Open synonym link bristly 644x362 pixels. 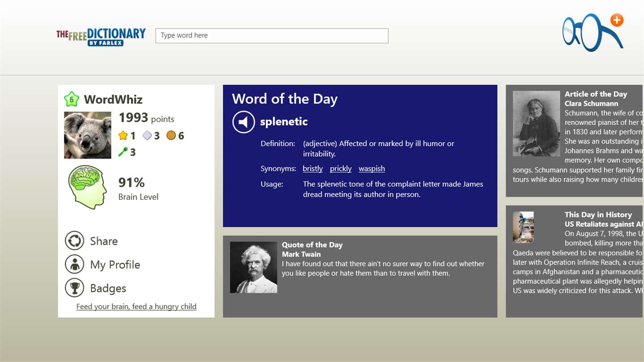(x=313, y=168)
